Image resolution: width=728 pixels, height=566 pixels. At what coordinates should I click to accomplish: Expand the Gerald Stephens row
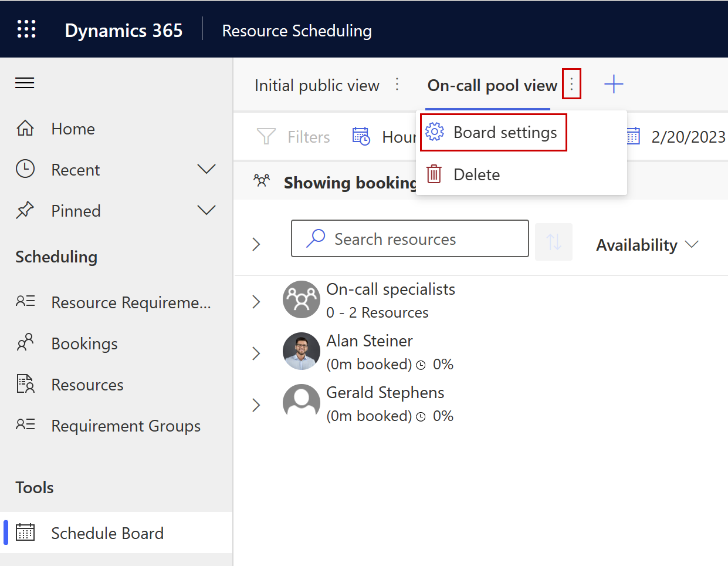pos(256,405)
